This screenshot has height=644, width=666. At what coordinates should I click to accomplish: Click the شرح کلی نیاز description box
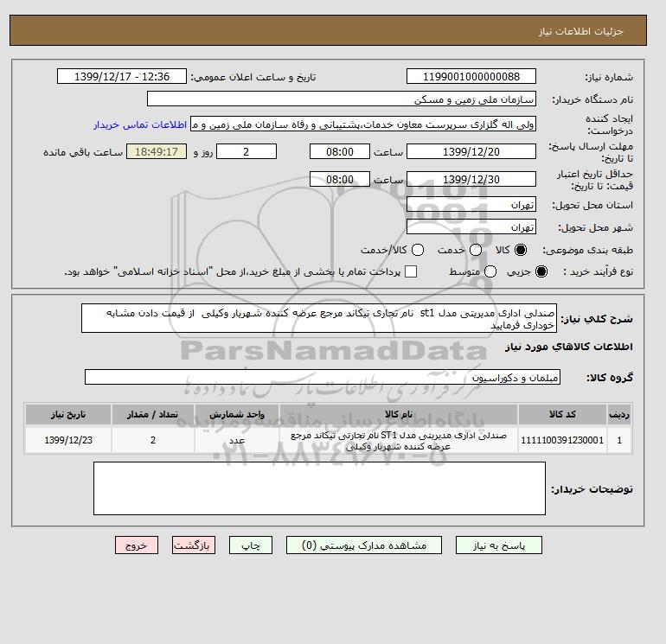coord(319,318)
